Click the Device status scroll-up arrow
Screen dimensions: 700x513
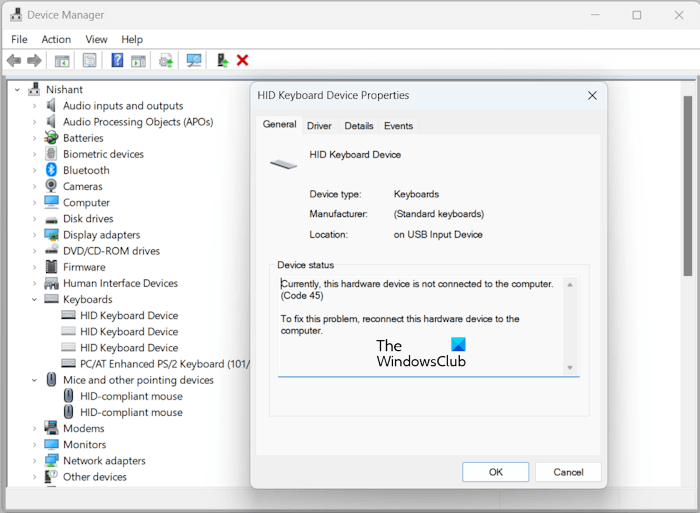[x=570, y=284]
